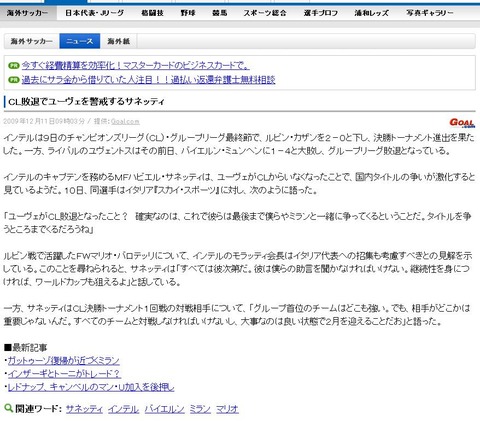The image size is (480, 421).
Task: Open article レドナップ、キャンベルのマン・U加入を後押し
Action: (91, 387)
